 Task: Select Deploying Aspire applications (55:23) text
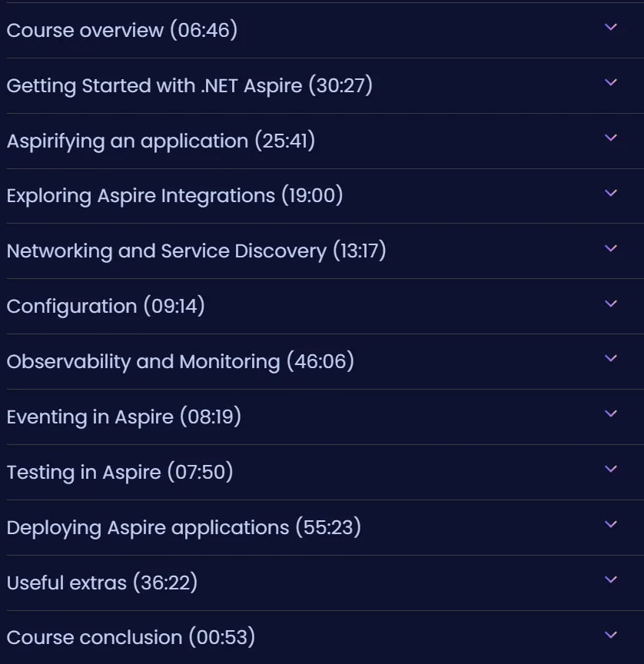[184, 528]
